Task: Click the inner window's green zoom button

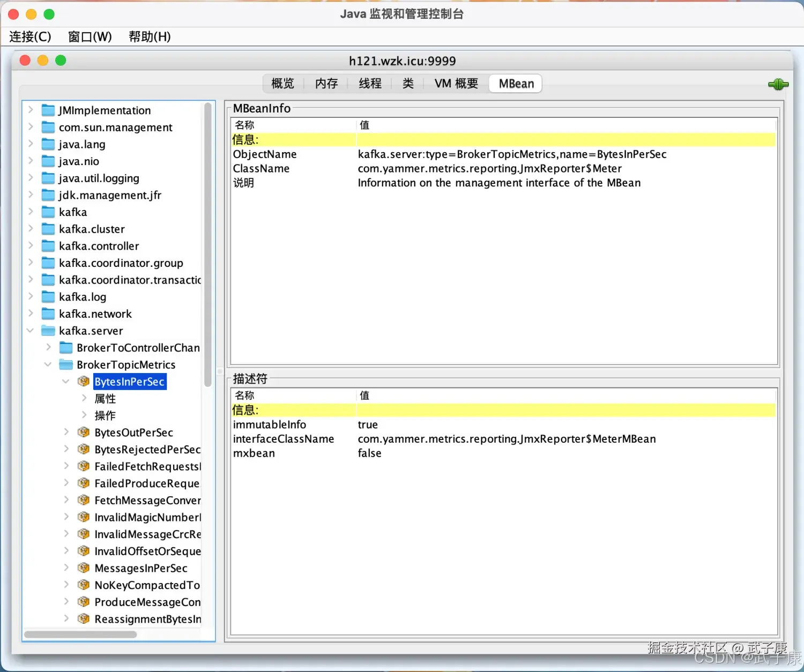Action: tap(61, 61)
